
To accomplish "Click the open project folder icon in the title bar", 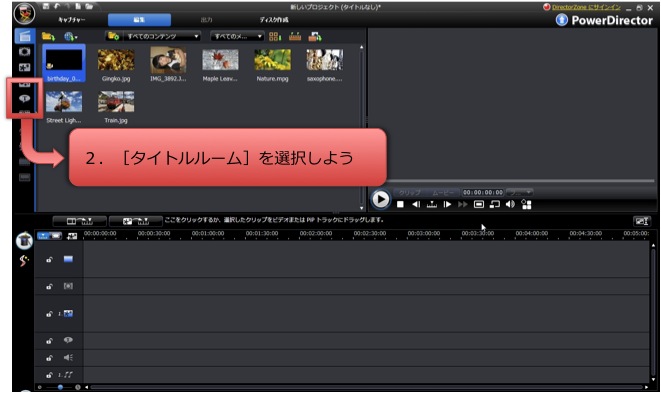I will 89,6.
